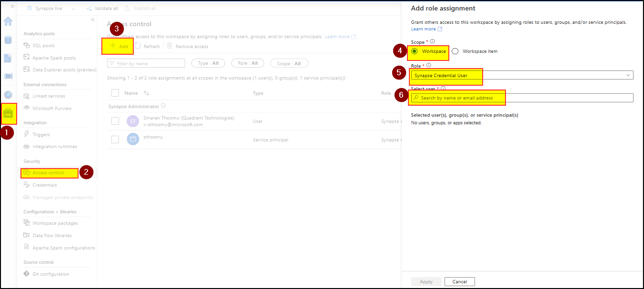Open Triggers page
Screen dimensions: 644x289
(41, 135)
